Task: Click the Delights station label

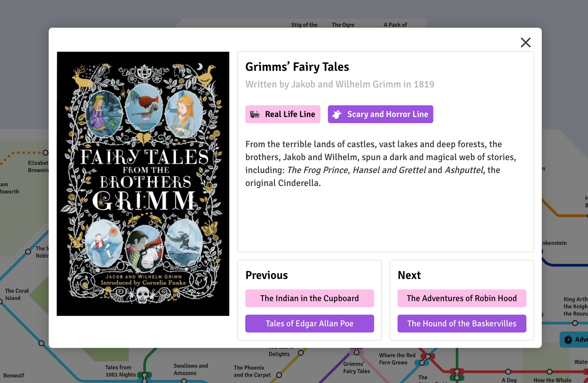Action: (279, 354)
